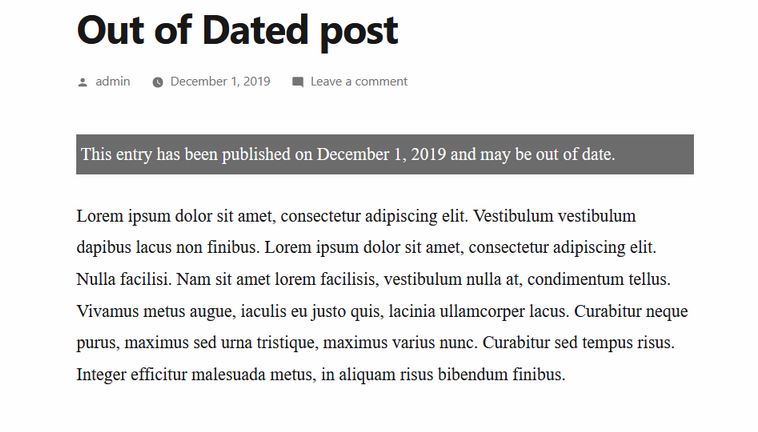Follow the Leave a comment link
The height and width of the screenshot is (432, 758).
[359, 81]
